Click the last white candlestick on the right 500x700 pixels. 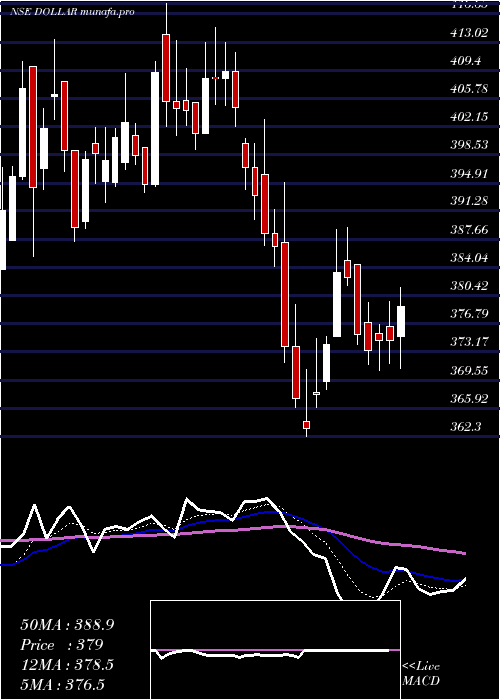point(401,321)
